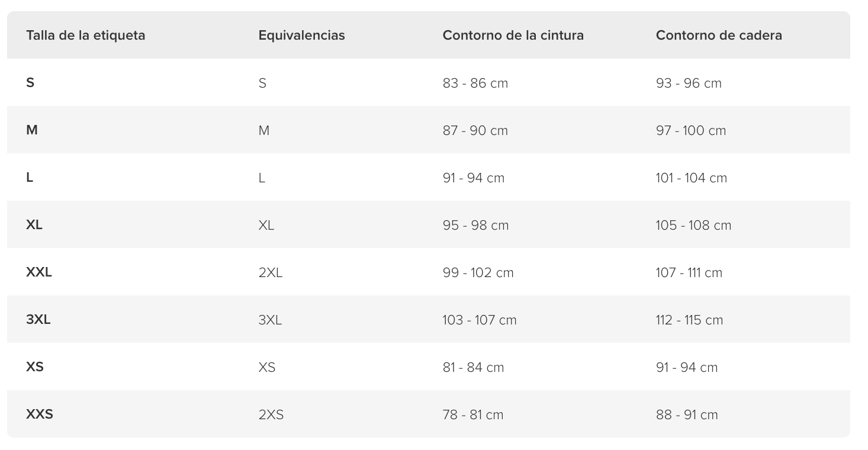Click hip value 91 - 94 cm
Viewport: 868px width, 450px height.
(x=687, y=367)
